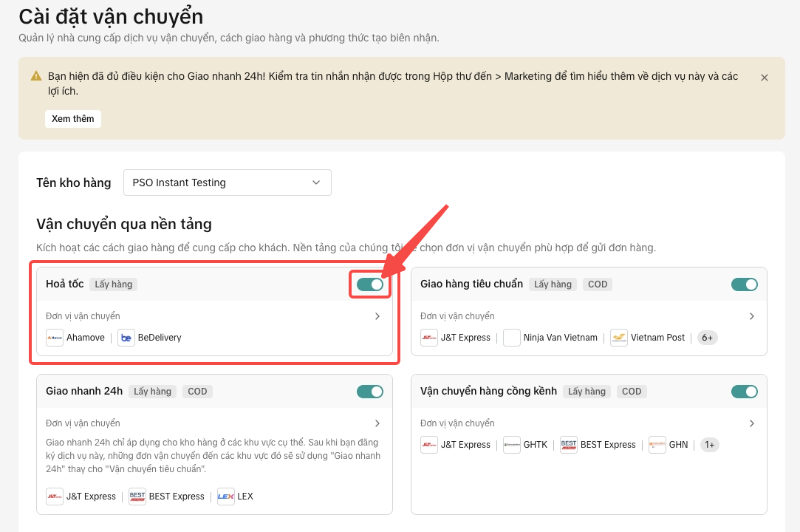Toggle Vận chuyển hàng cồng kềnh off
Screen dimensions: 800x532
(745, 392)
